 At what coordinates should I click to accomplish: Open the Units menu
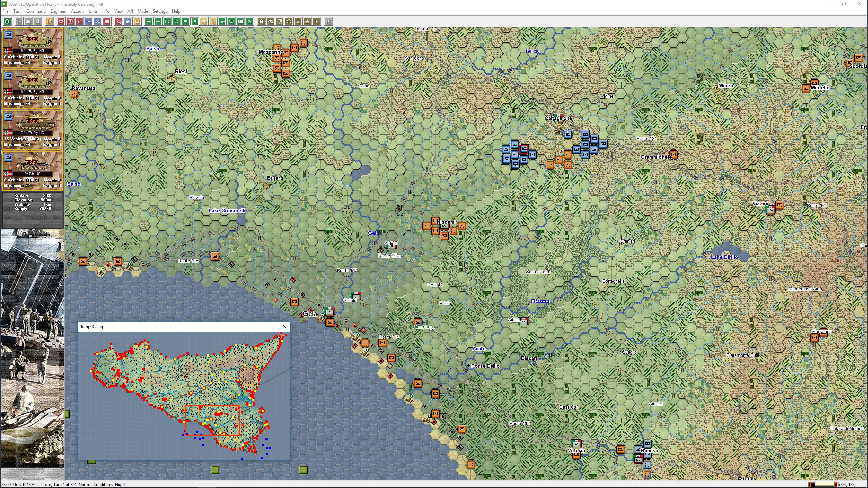tap(93, 11)
